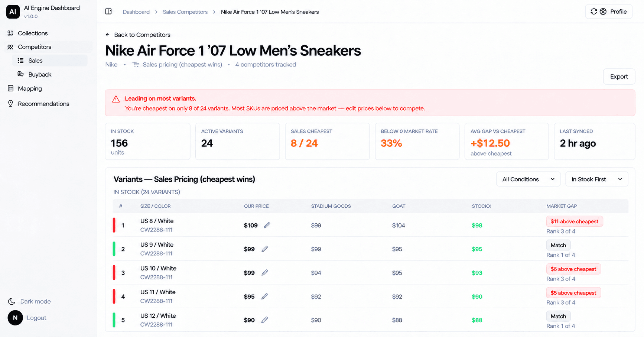Click the shopping cart pricing icon

click(x=136, y=65)
